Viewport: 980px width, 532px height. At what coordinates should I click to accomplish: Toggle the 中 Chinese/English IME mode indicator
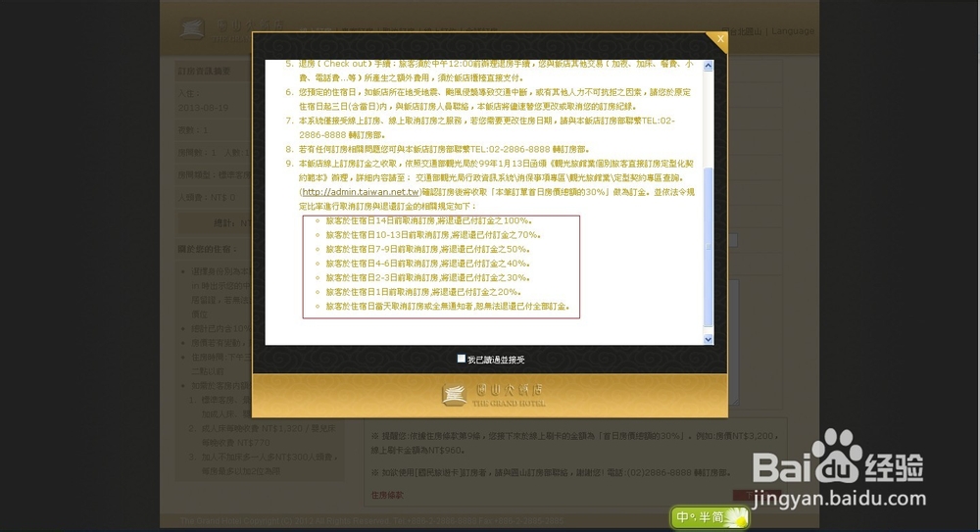pyautogui.click(x=682, y=517)
